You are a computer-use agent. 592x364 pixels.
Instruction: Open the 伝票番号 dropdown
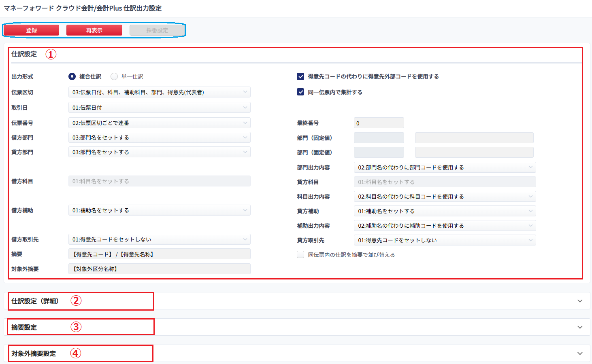pos(159,123)
